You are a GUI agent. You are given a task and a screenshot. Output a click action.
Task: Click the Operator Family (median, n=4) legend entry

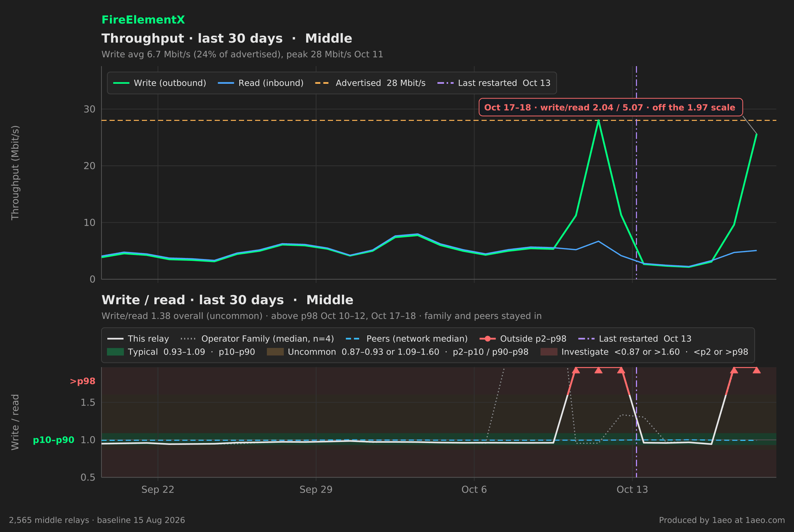(x=257, y=339)
